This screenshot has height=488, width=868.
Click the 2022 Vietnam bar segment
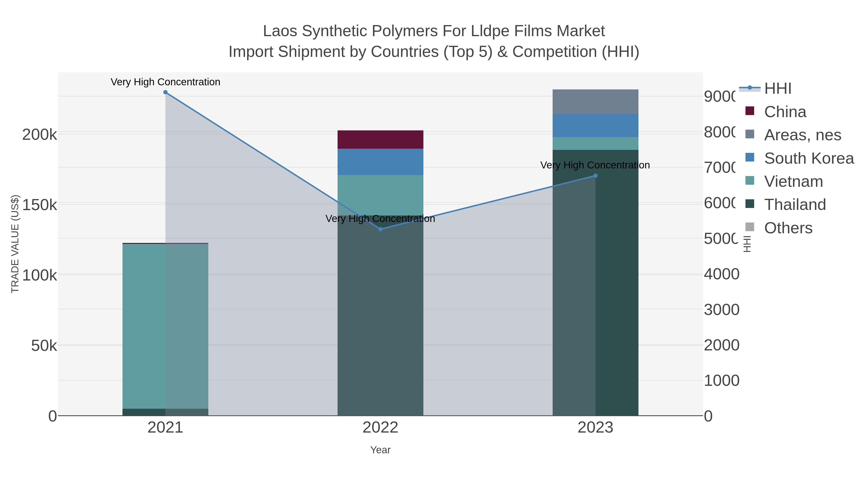pos(380,195)
